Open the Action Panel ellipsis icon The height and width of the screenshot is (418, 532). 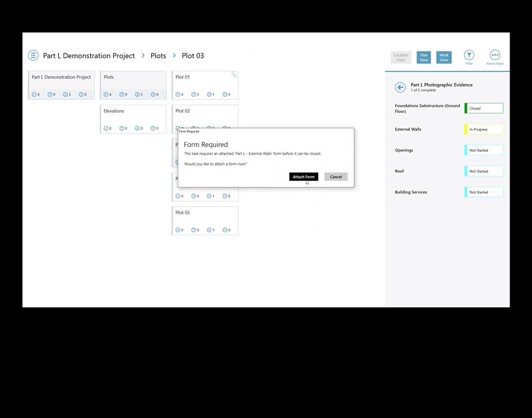[495, 55]
